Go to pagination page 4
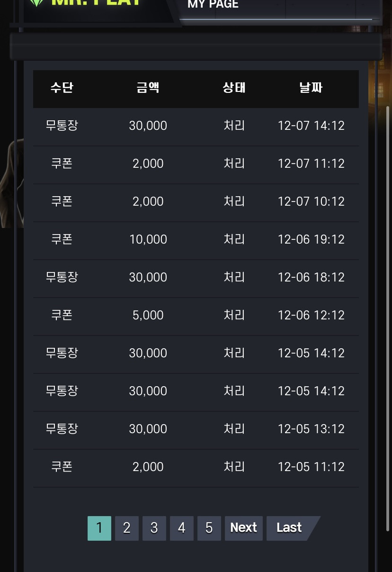The image size is (392, 572). click(182, 528)
